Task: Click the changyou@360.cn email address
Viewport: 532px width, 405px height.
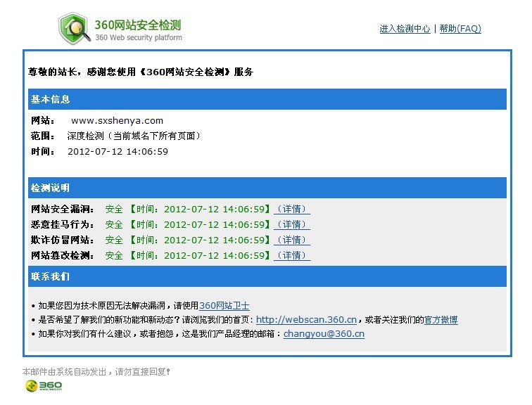Action: pyautogui.click(x=324, y=334)
